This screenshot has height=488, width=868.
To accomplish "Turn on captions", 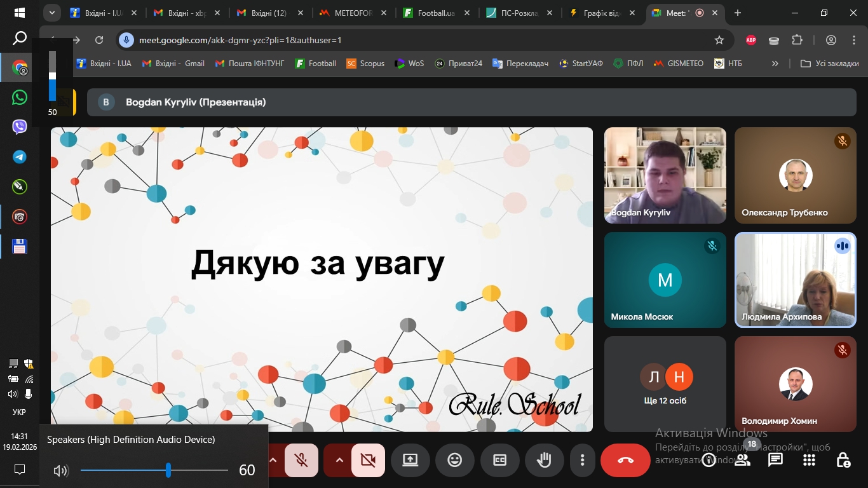I will click(x=499, y=459).
